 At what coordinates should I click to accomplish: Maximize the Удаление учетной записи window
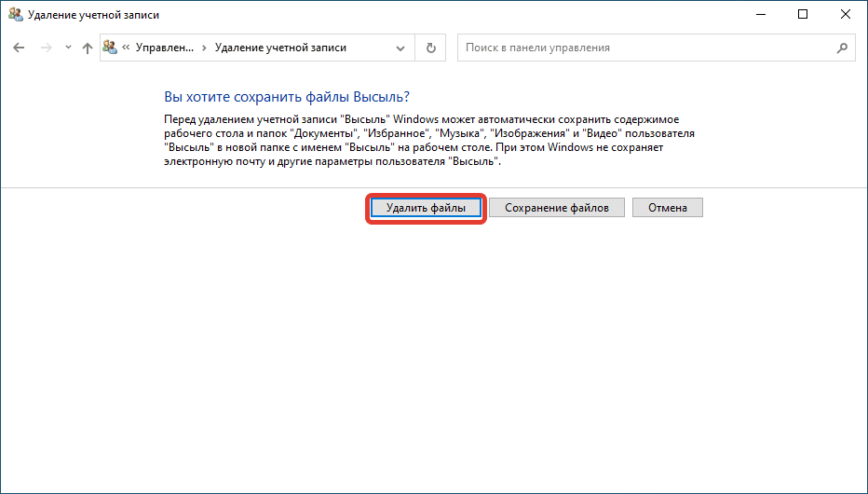coord(803,14)
